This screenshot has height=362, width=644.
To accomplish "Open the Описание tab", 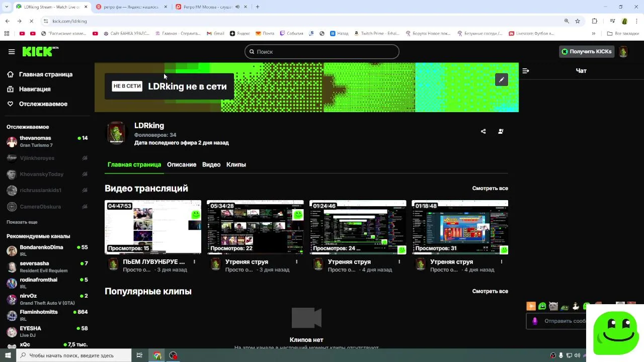I will coord(182,164).
